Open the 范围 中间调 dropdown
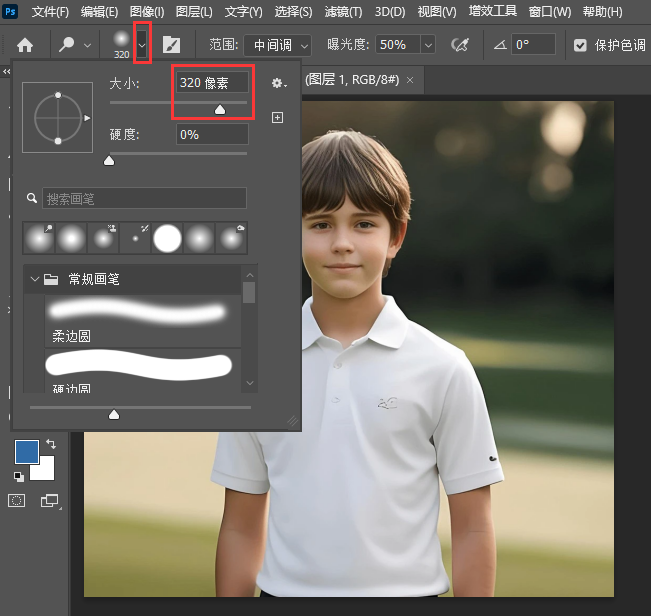The image size is (651, 616). coord(281,45)
